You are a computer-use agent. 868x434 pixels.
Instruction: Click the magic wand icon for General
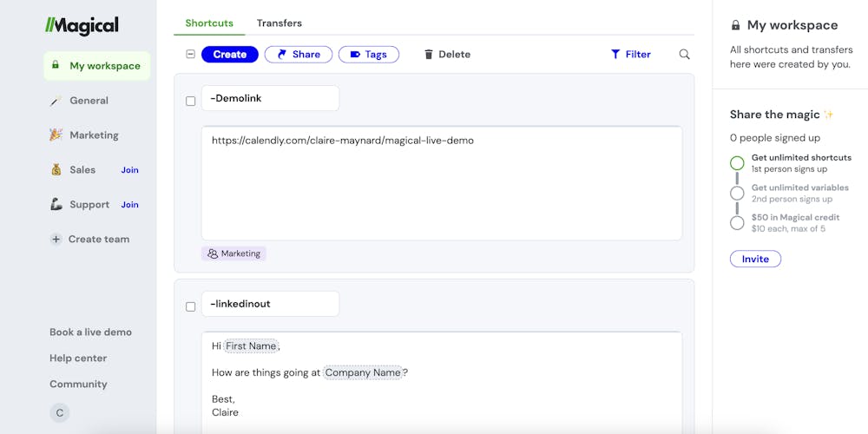[56, 101]
